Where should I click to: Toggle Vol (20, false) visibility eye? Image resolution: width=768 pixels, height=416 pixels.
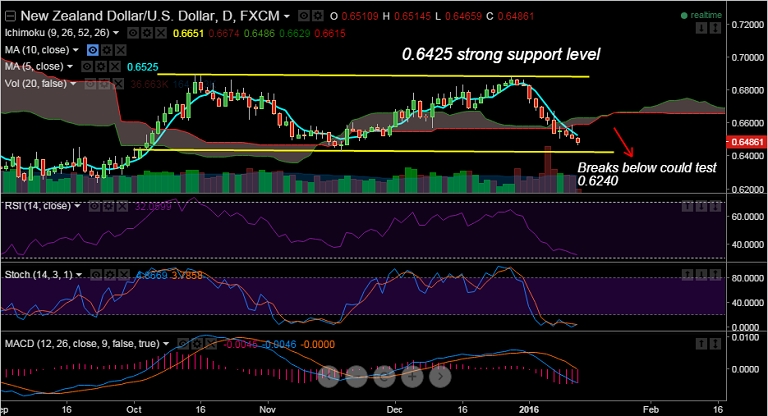(90, 84)
